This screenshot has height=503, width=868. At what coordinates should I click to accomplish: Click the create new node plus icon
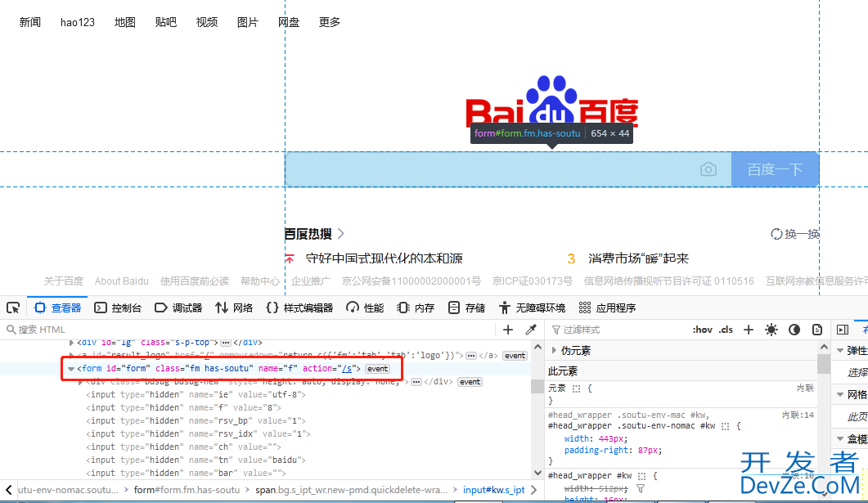tap(507, 330)
